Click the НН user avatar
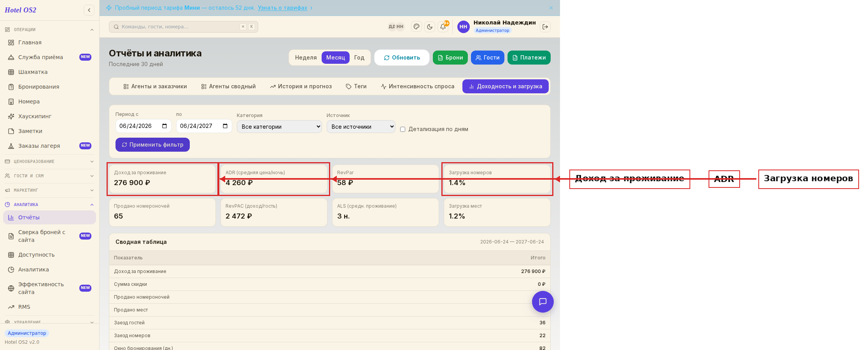This screenshot has height=350, width=868. (x=463, y=27)
